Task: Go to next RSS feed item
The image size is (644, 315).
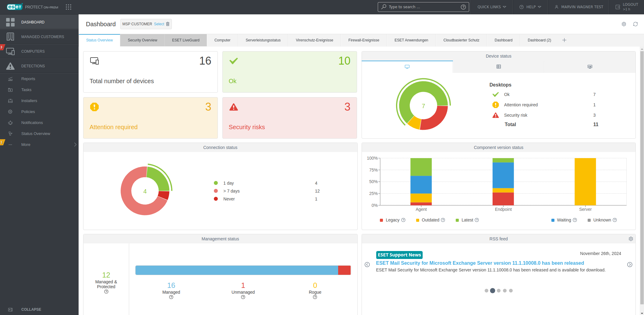Action: click(x=630, y=264)
